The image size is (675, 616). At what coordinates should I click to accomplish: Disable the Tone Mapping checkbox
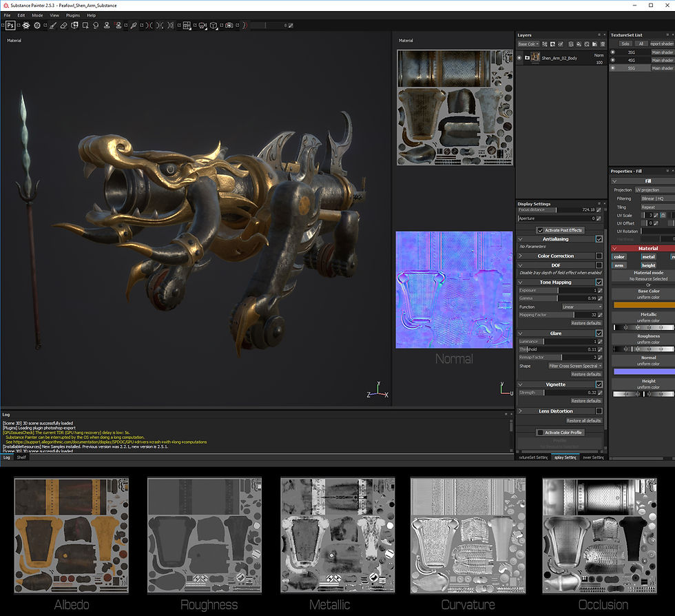(x=599, y=282)
